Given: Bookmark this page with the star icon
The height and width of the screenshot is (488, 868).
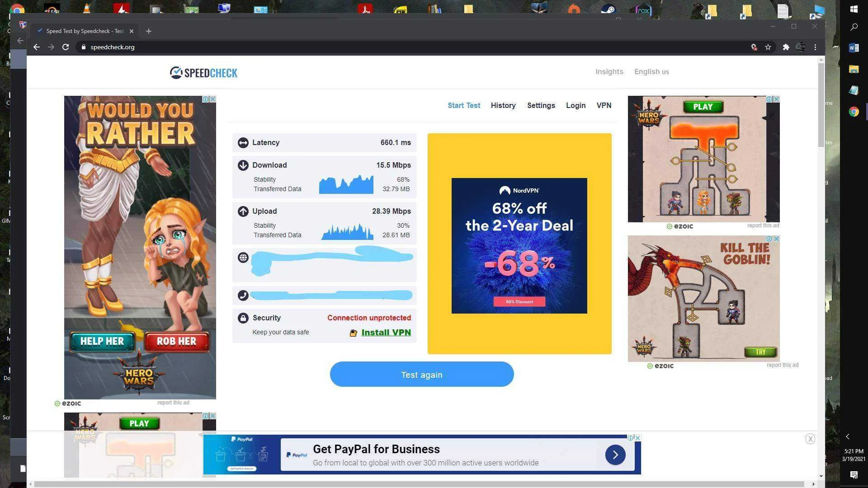Looking at the screenshot, I should point(768,47).
